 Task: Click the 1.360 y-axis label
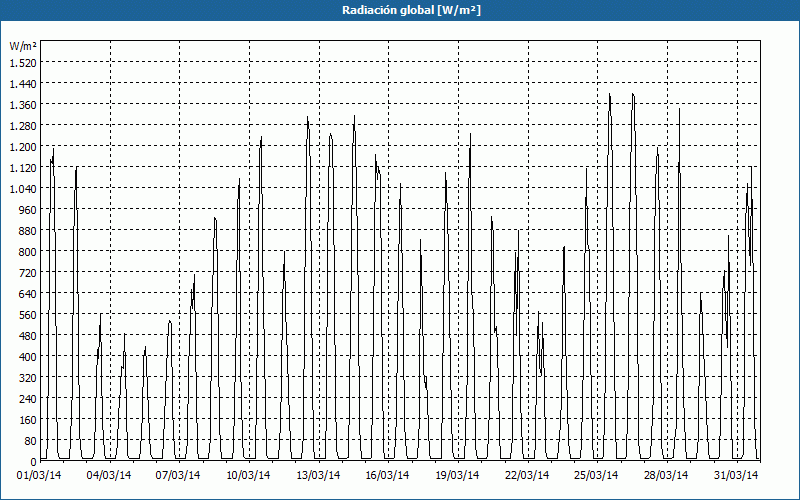23,105
